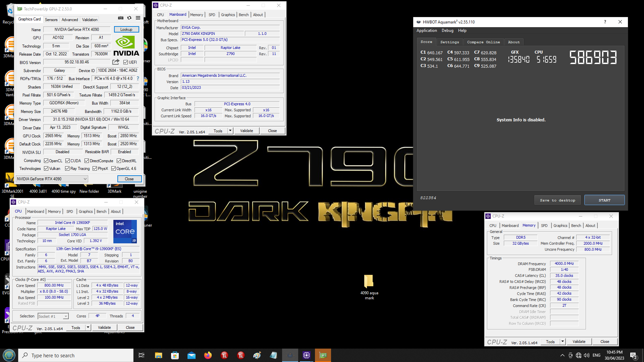Click Tools button in Memory CPU-Z window

coord(550,342)
